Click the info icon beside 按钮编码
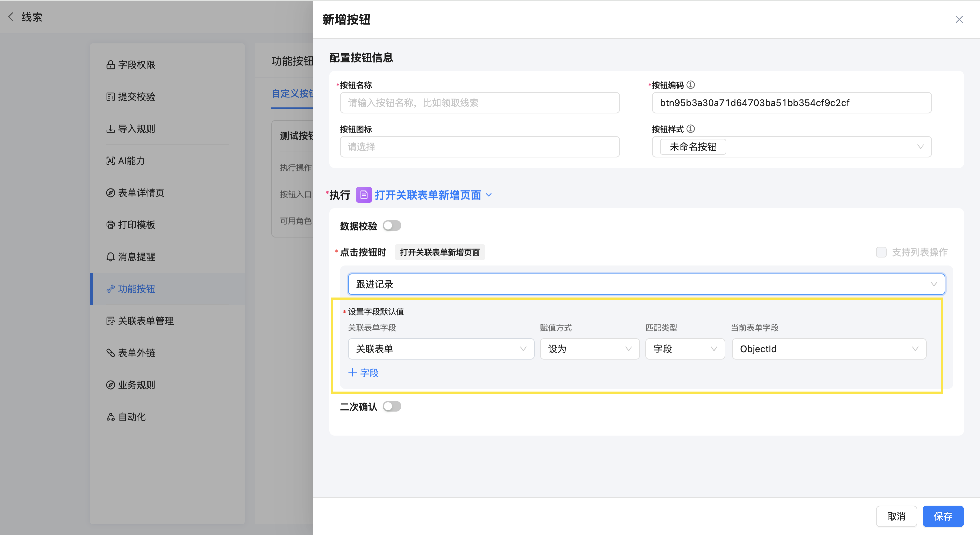Viewport: 980px width, 535px height. [x=690, y=85]
